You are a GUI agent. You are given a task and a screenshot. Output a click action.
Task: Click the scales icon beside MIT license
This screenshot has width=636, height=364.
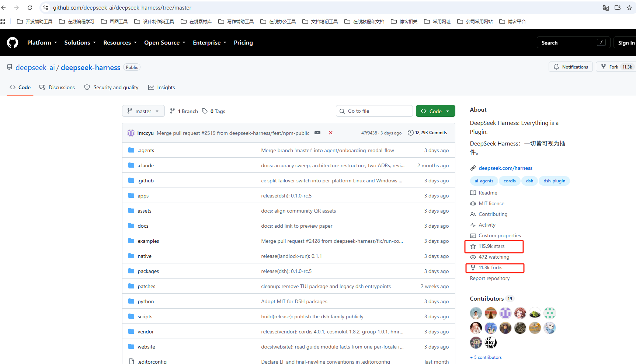click(473, 203)
